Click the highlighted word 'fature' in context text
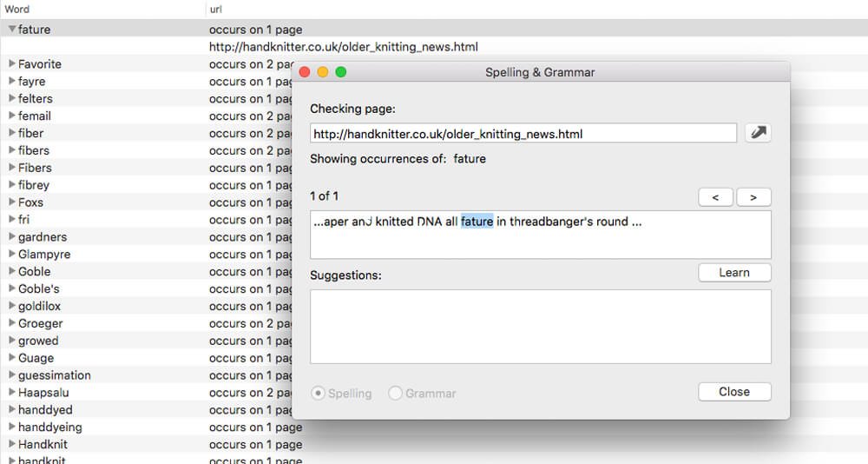This screenshot has height=464, width=868. coord(477,222)
